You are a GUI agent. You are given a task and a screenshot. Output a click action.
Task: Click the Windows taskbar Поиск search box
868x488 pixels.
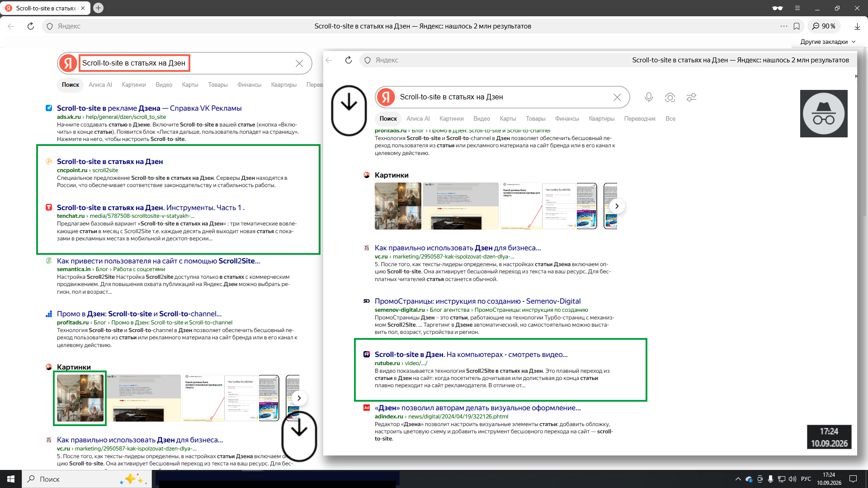pos(87,479)
